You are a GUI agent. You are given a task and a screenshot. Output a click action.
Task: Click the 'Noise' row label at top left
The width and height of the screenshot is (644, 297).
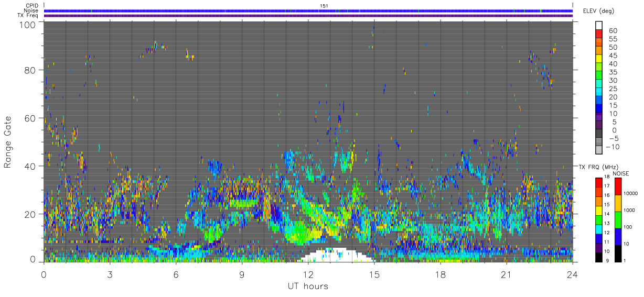31,10
